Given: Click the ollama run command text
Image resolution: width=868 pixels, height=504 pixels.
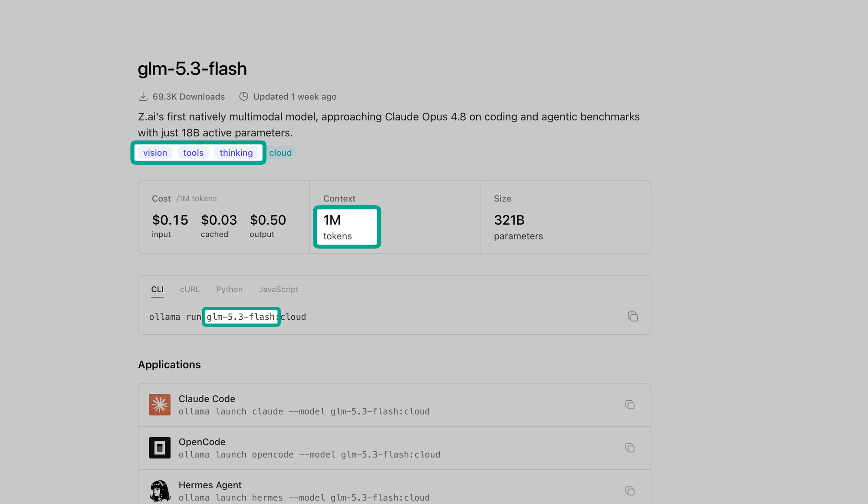Looking at the screenshot, I should [227, 317].
